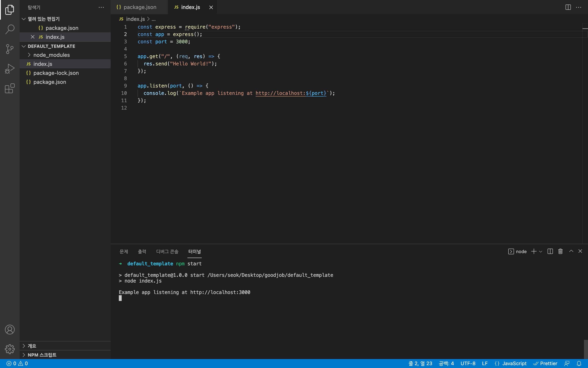
Task: Click the localhost:3000 link in terminal
Action: pos(220,292)
